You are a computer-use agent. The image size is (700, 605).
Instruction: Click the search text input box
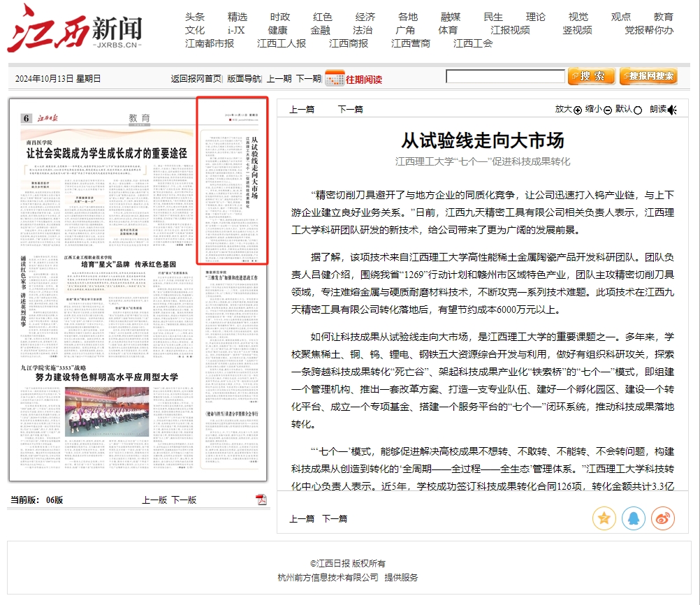[x=505, y=77]
